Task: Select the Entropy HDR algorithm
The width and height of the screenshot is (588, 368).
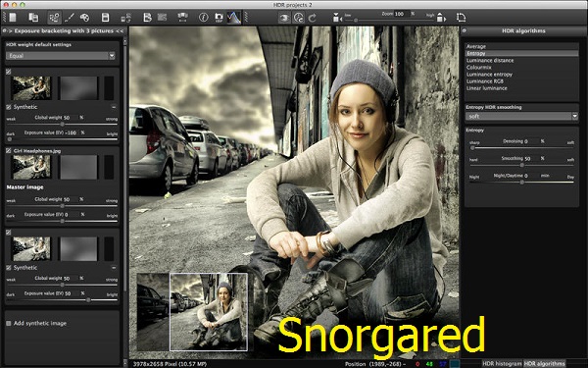Action: 521,53
